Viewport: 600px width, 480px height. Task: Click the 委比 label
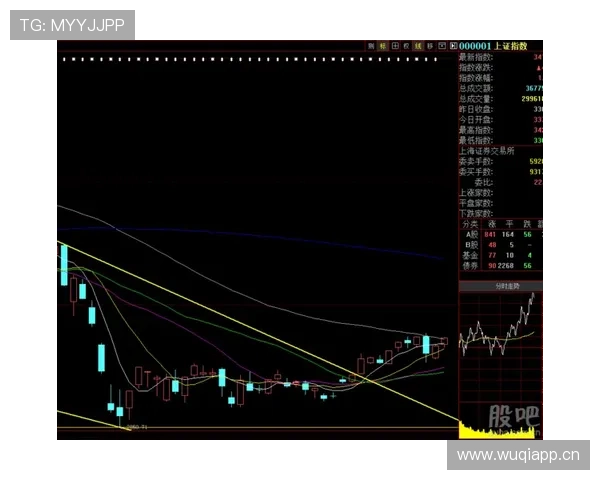click(x=483, y=182)
